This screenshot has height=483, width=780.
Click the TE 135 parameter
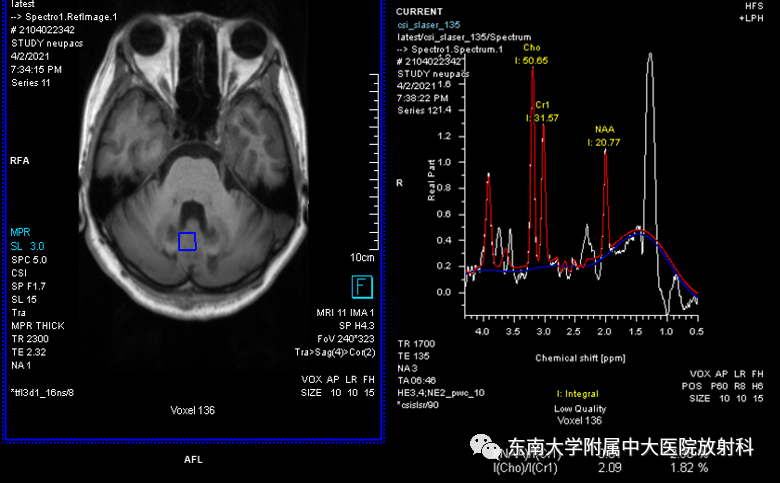(x=413, y=356)
